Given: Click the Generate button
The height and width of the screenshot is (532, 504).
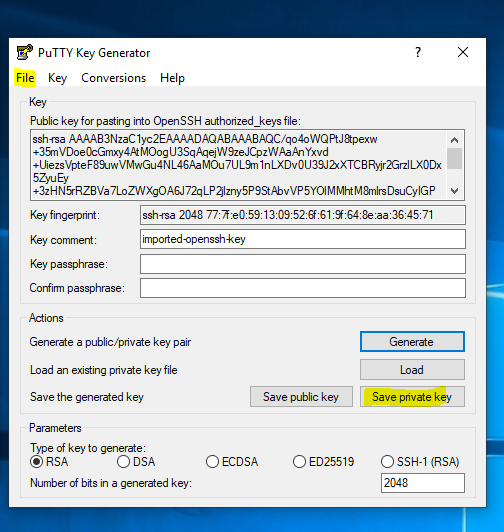Looking at the screenshot, I should 412,342.
